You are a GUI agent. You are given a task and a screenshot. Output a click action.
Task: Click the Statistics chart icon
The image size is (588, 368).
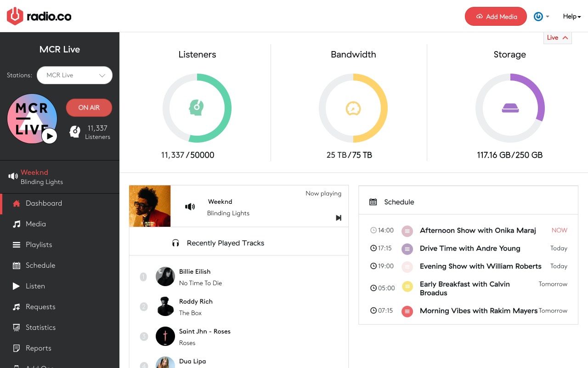[17, 328]
